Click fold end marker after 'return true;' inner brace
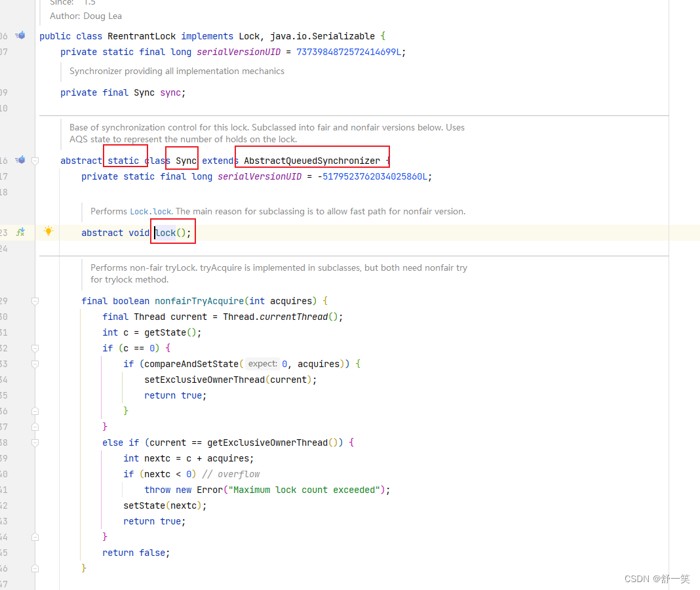 [35, 411]
